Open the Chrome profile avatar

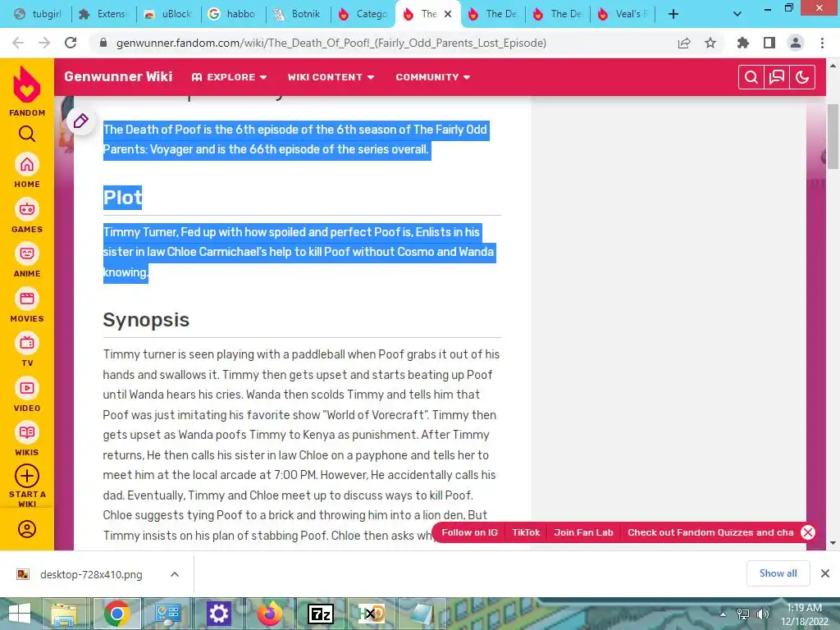coord(796,43)
